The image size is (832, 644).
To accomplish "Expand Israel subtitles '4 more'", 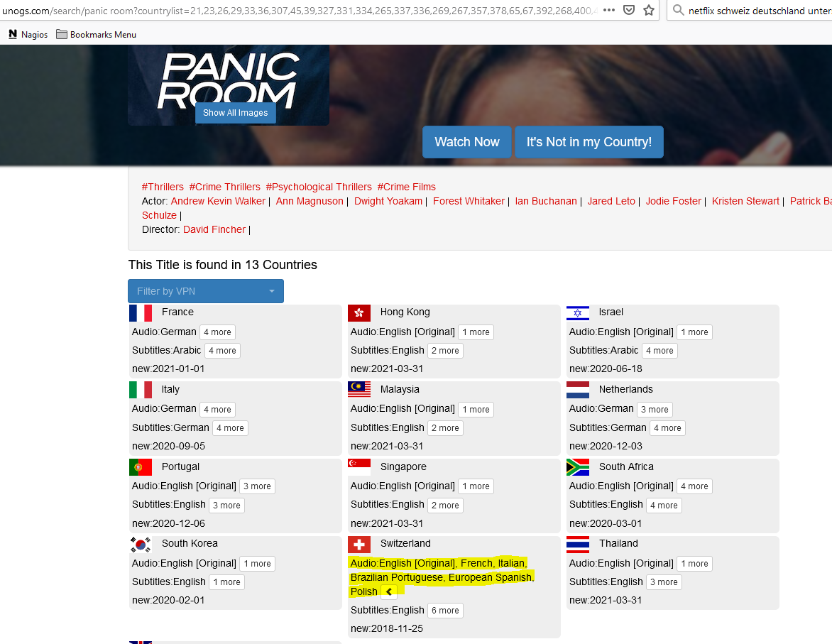I will pyautogui.click(x=659, y=351).
